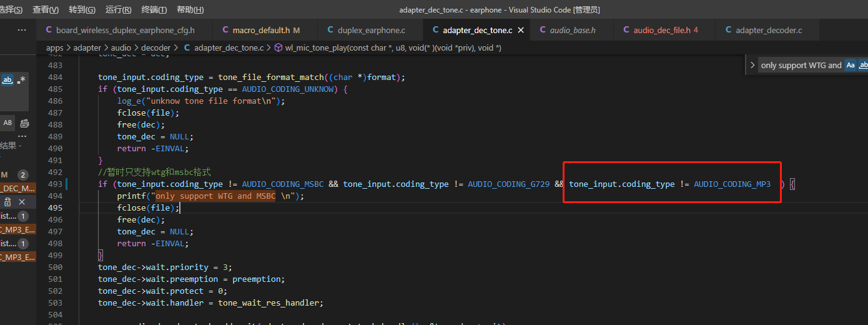Viewport: 868px width, 325px height.
Task: Toggle regex option in sidebar search panel
Action: click(22, 80)
